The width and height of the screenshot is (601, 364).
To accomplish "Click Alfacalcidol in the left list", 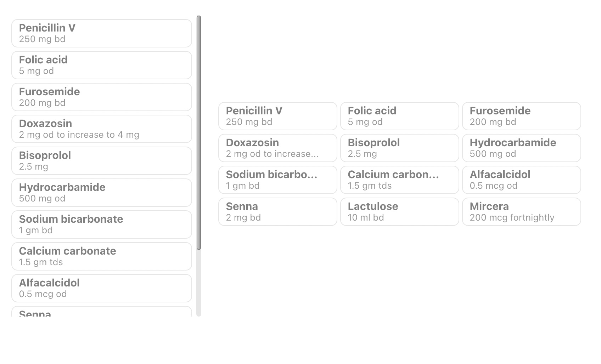I will tap(101, 288).
